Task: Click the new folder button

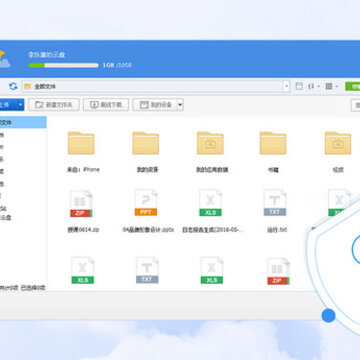Action: 54,105
